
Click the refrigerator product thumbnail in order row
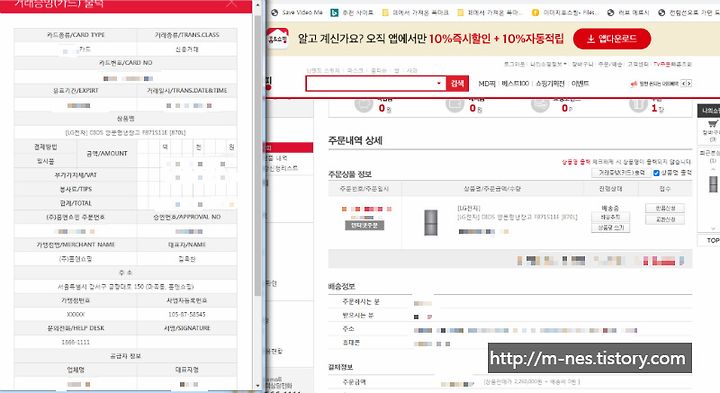431,223
